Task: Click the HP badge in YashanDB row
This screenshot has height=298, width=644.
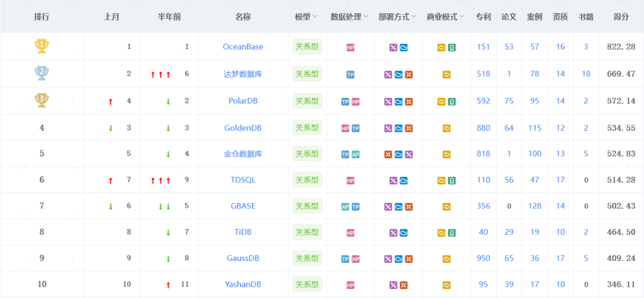Action: (351, 285)
